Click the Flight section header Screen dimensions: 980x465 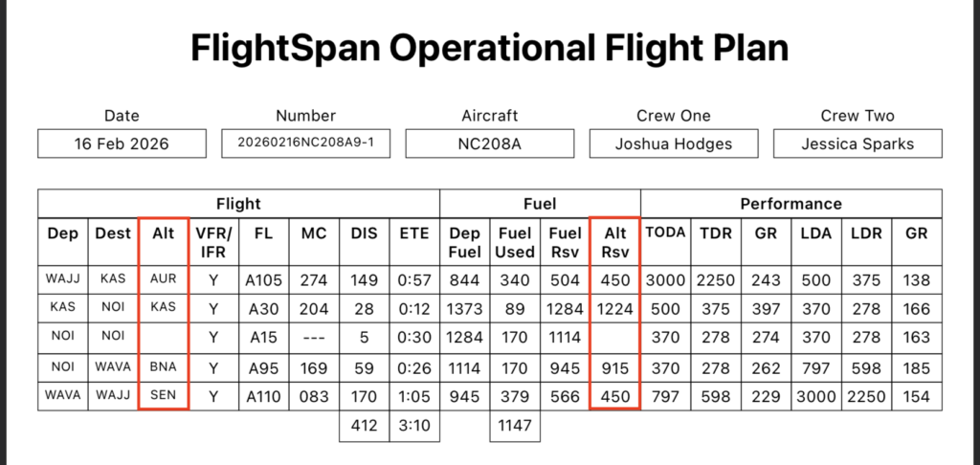[238, 204]
